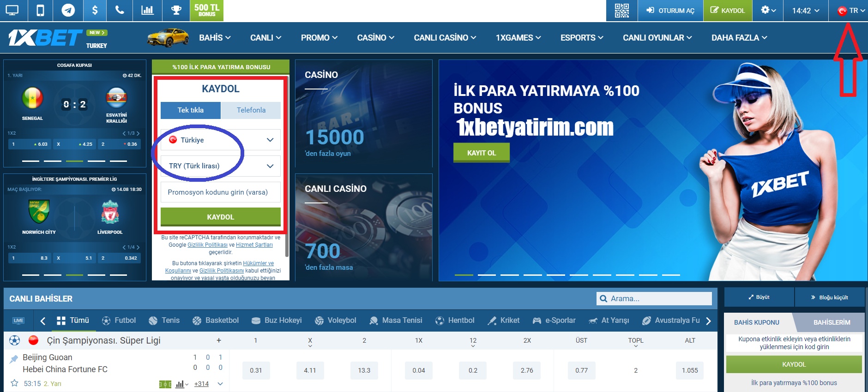Click the plus icon in Çin Şampiyonası row

coord(219,340)
